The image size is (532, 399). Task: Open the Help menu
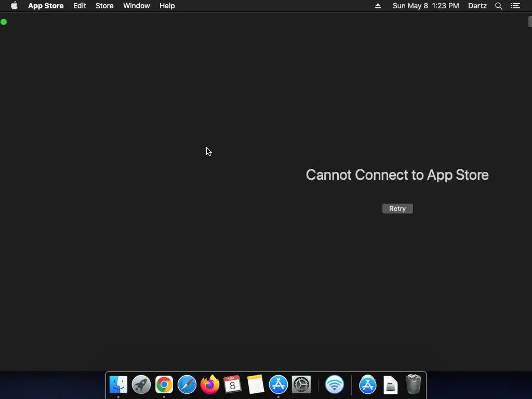click(167, 6)
